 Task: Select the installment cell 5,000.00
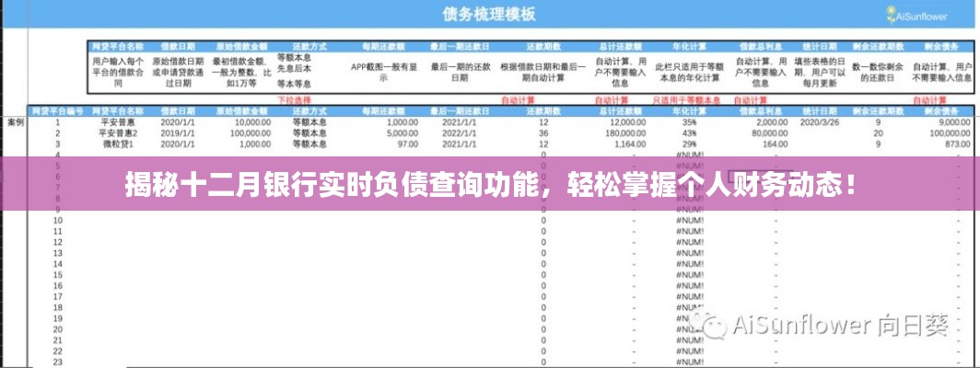403,133
